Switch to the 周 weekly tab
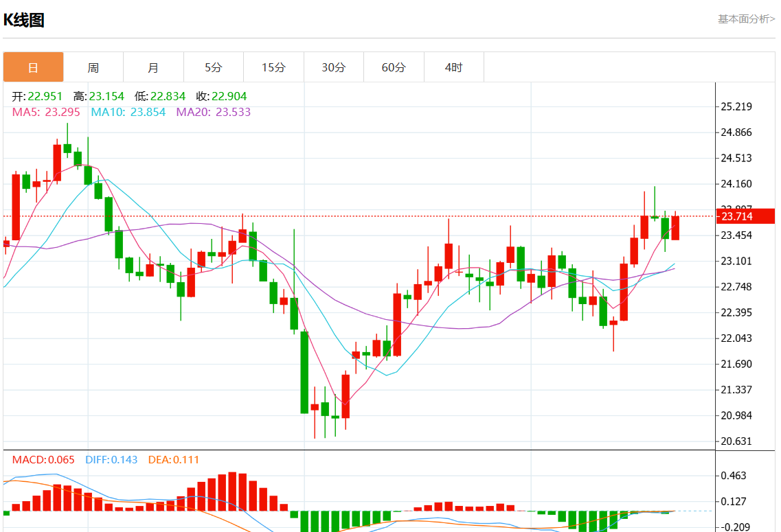 [x=93, y=67]
